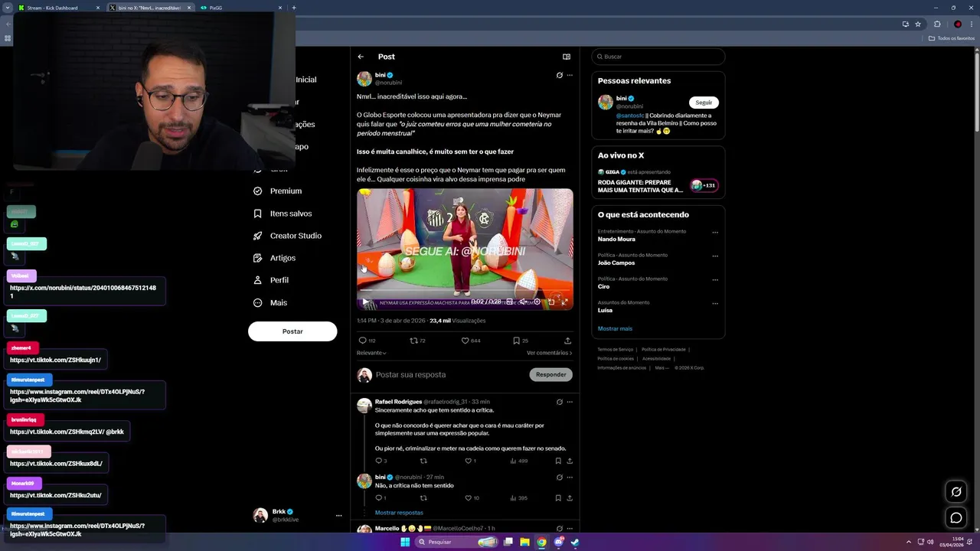
Task: Click the Buscar search field
Action: (658, 57)
